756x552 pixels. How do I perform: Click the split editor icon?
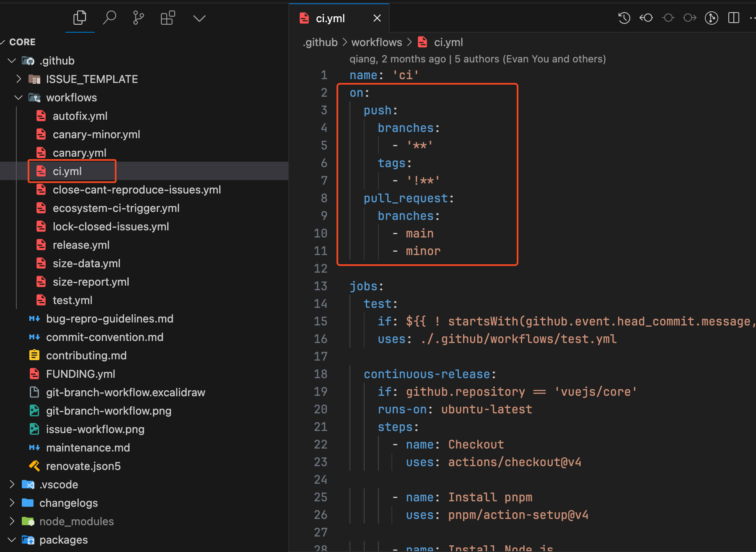coord(733,18)
